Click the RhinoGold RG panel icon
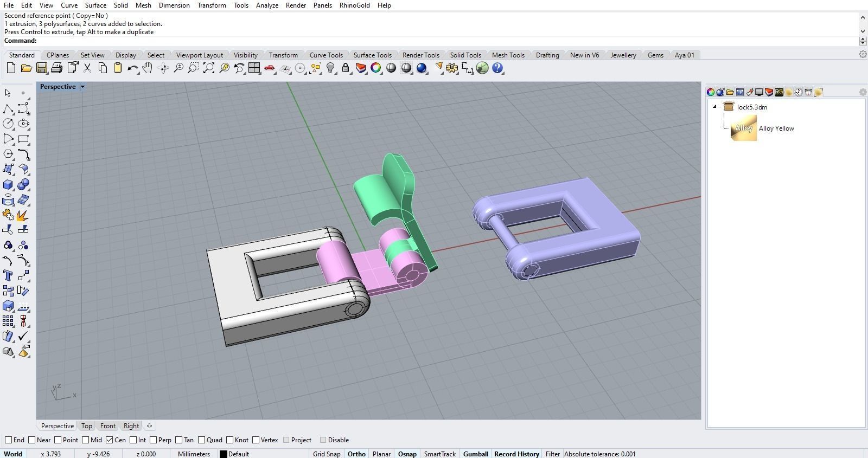The height and width of the screenshot is (458, 868). pyautogui.click(x=779, y=92)
